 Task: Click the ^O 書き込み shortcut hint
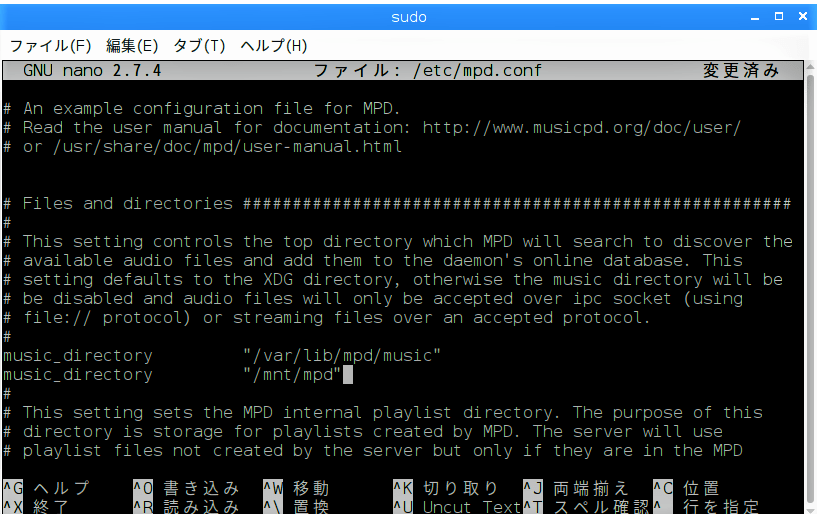186,488
